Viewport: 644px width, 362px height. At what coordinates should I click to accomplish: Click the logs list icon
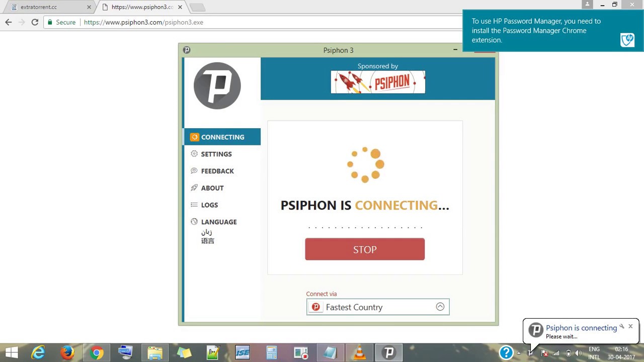[194, 205]
